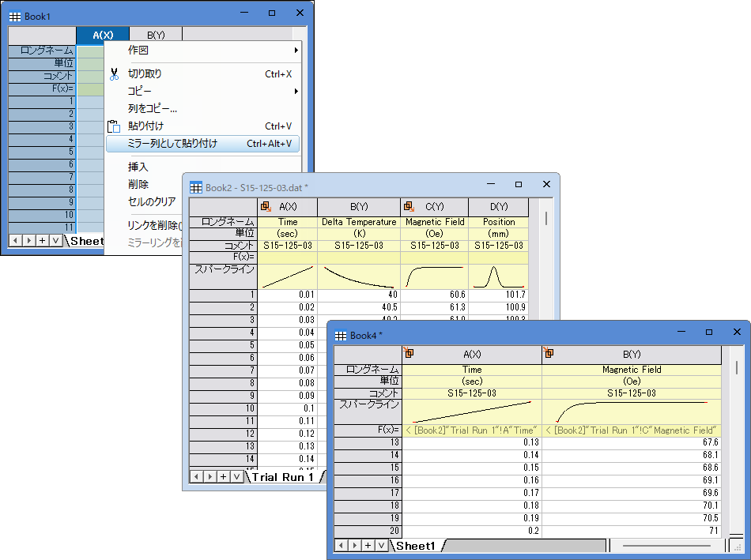Select the A(X) column header in Book1
The height and width of the screenshot is (560, 751).
point(103,35)
